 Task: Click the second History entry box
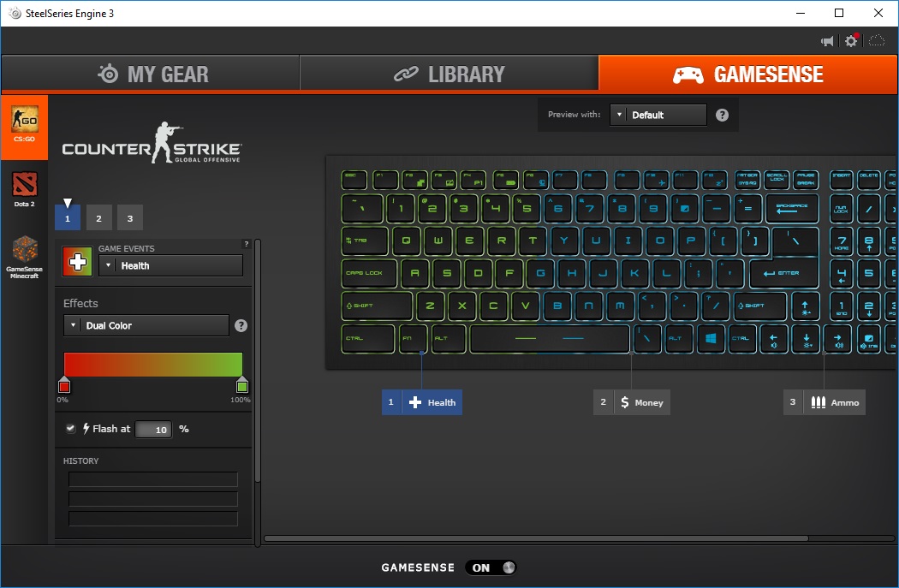pos(153,499)
